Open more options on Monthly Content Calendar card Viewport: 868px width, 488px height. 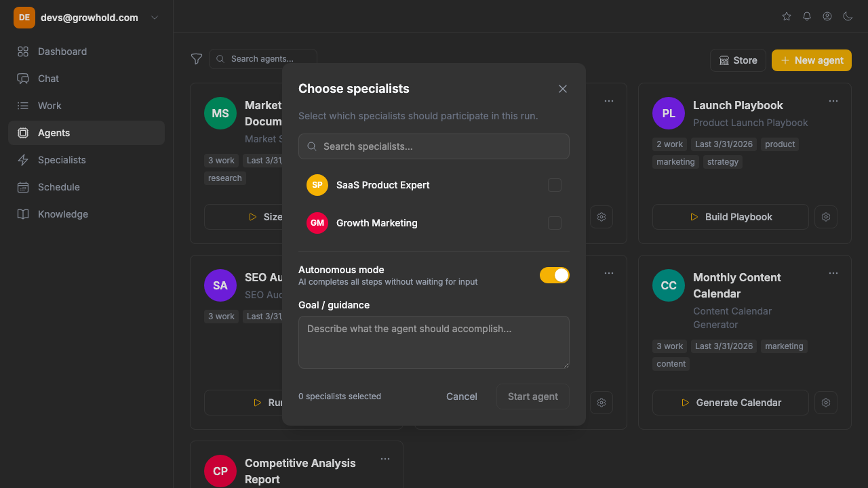tap(833, 273)
